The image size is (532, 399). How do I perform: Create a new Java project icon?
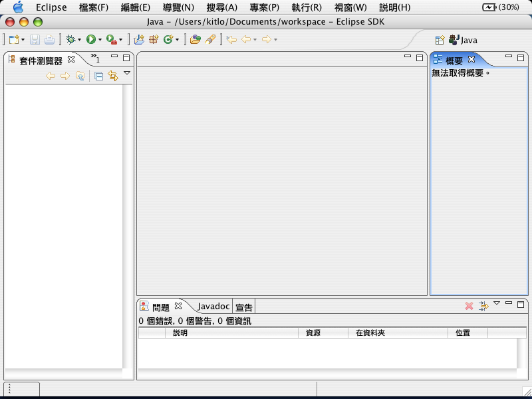[139, 40]
